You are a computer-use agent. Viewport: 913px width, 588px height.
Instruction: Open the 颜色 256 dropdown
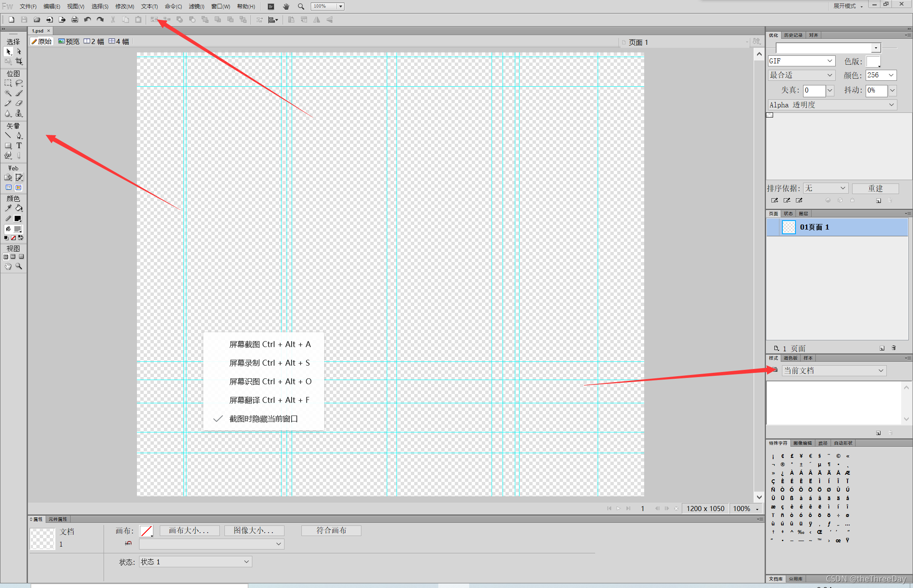coord(881,75)
